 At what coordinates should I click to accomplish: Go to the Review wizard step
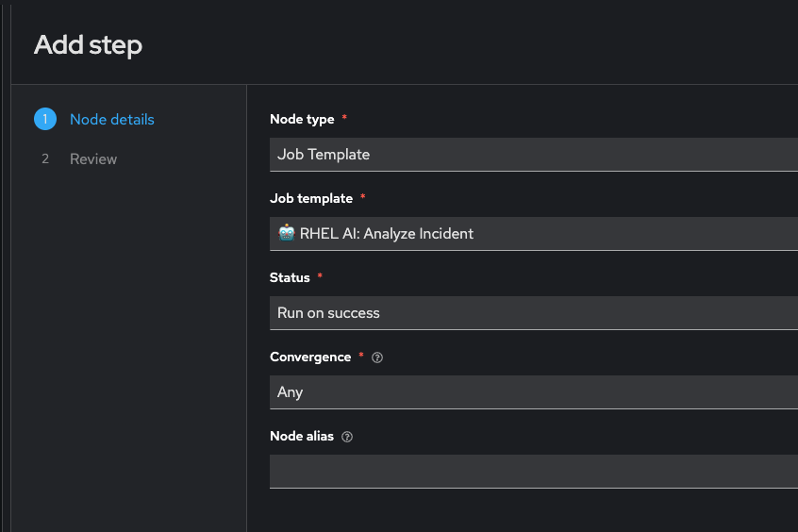point(93,158)
